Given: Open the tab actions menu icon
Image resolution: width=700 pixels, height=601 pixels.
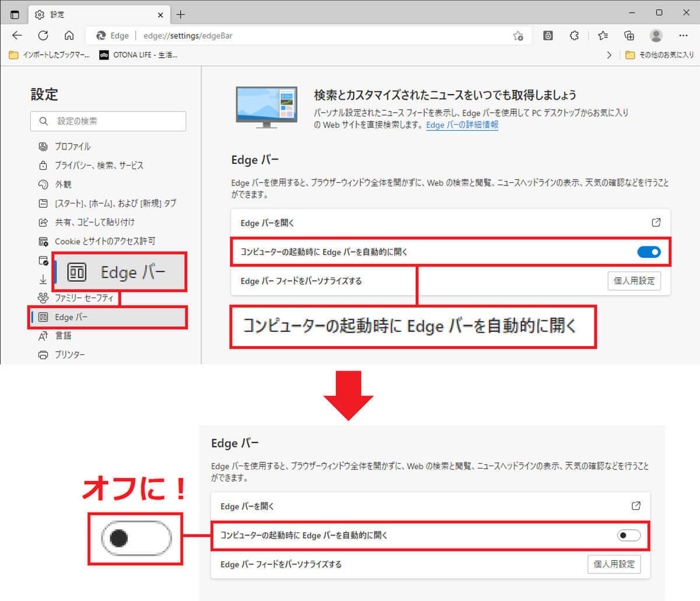Looking at the screenshot, I should click(x=15, y=15).
